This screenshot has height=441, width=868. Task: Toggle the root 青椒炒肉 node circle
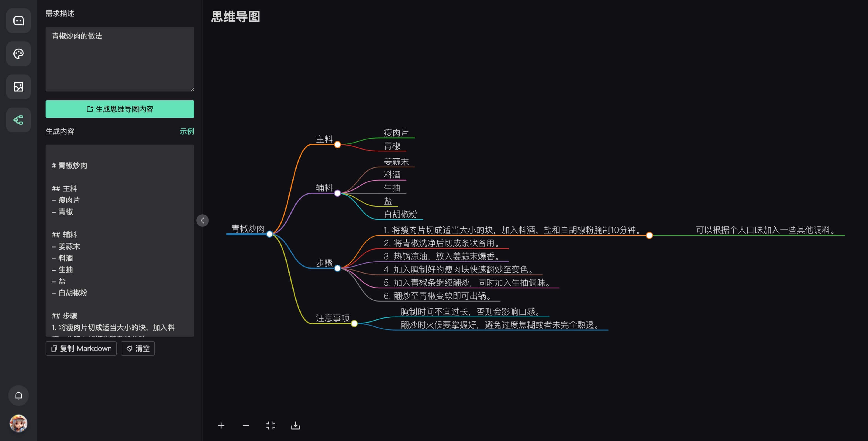[x=270, y=234]
